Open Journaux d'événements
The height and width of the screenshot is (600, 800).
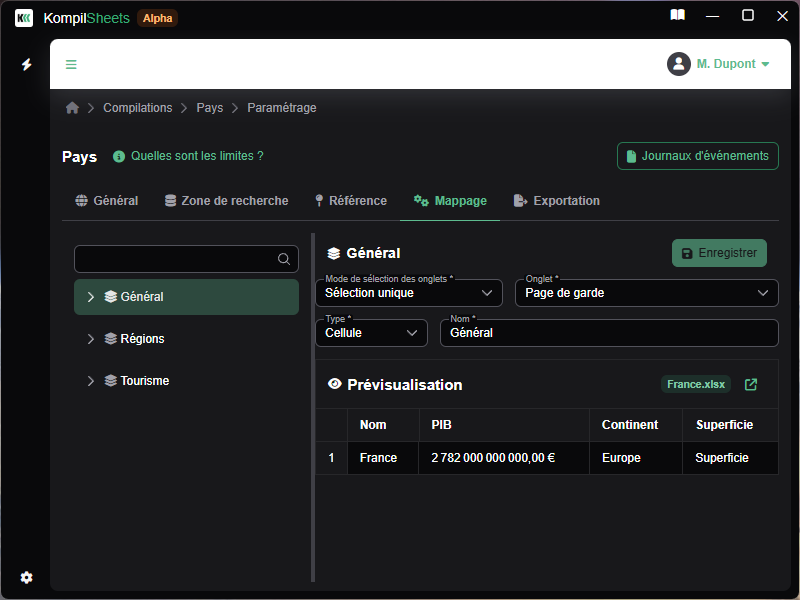pyautogui.click(x=697, y=156)
